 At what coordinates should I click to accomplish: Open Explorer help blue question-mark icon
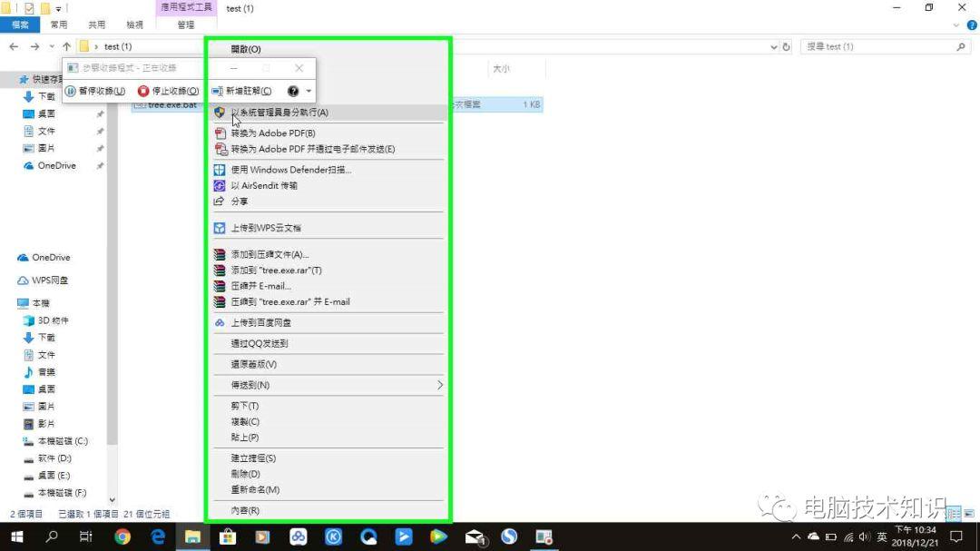point(972,25)
